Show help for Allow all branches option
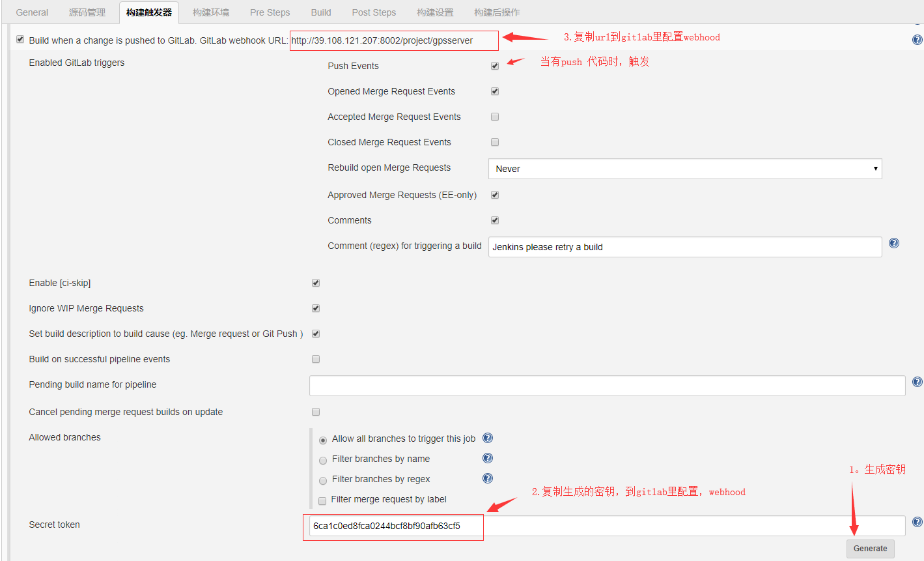Viewport: 924px width, 561px height. coord(488,438)
